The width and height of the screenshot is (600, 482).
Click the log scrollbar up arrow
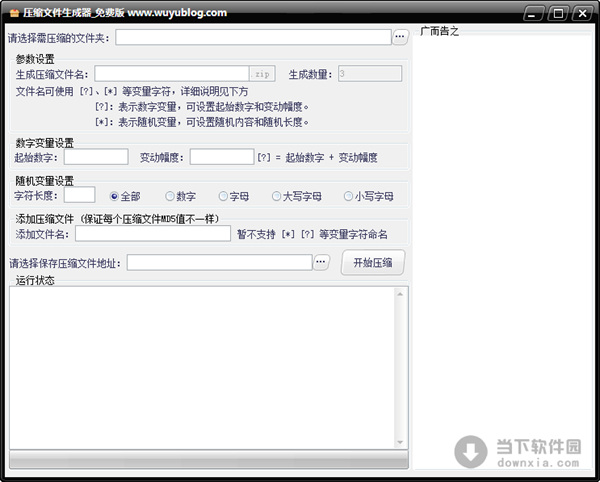400,294
